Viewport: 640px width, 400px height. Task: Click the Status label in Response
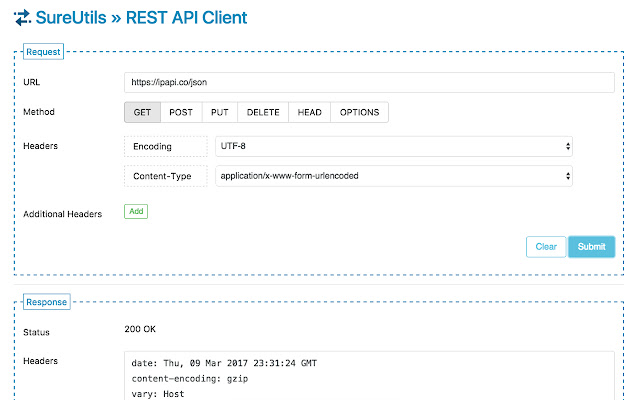coord(36,332)
